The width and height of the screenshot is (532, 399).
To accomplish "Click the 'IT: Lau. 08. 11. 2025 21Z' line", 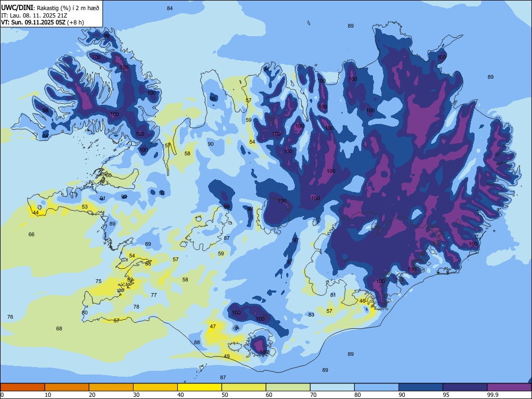I will (34, 15).
